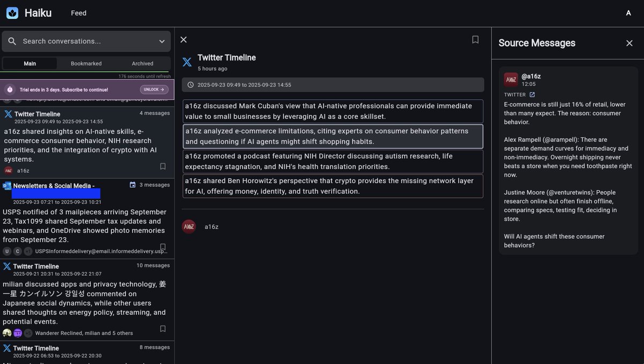Switch to the Main tab
Screen dimensions: 644x364
[30, 63]
